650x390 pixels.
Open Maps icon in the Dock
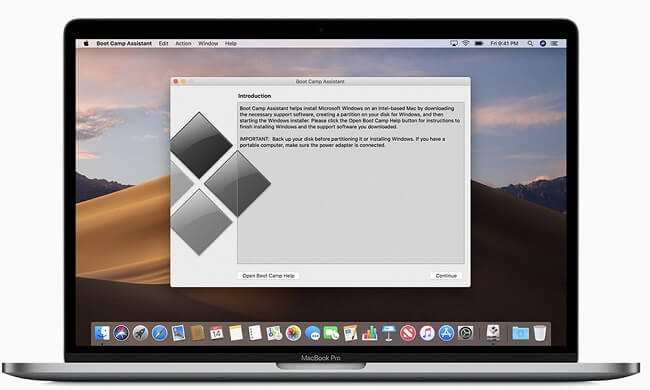[x=274, y=333]
